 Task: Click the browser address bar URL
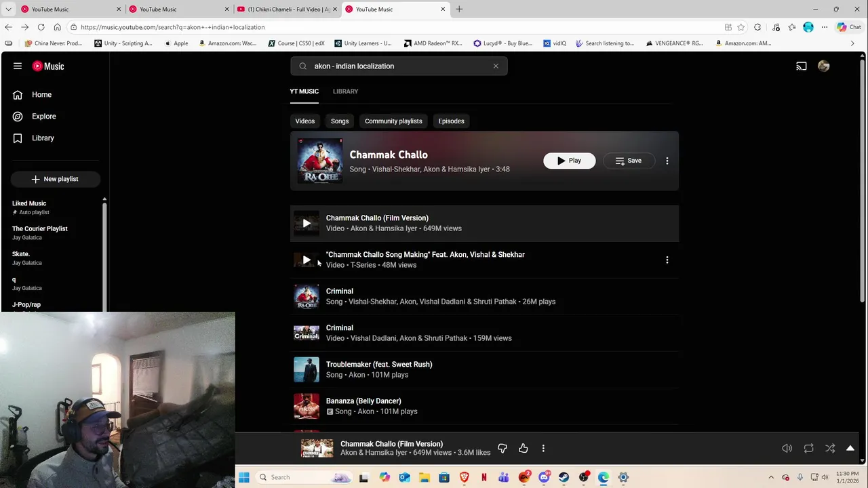tap(172, 27)
